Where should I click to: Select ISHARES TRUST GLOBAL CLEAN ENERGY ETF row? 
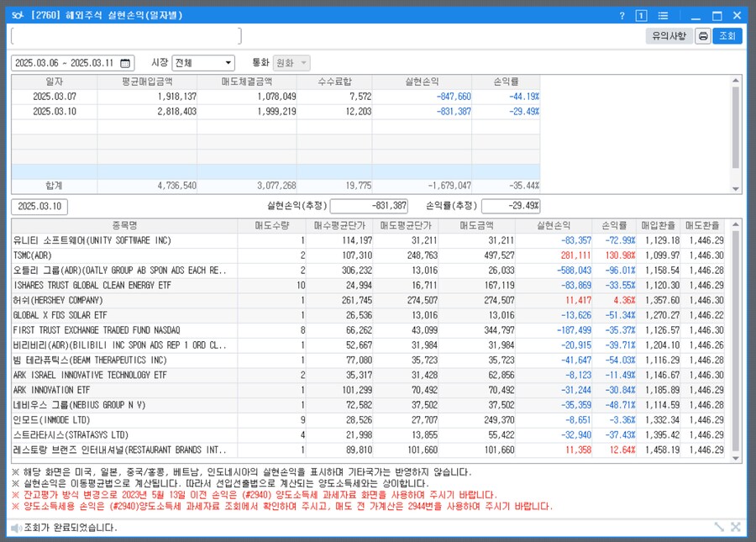click(369, 286)
